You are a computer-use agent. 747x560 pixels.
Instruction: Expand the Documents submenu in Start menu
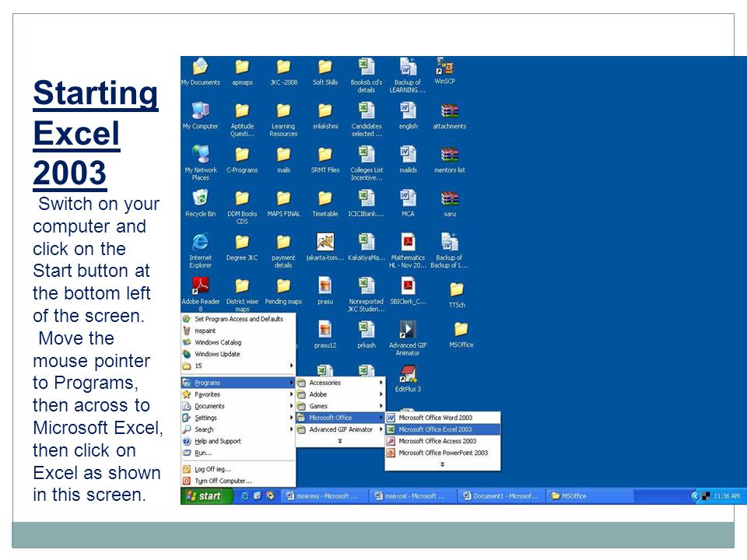click(x=238, y=406)
